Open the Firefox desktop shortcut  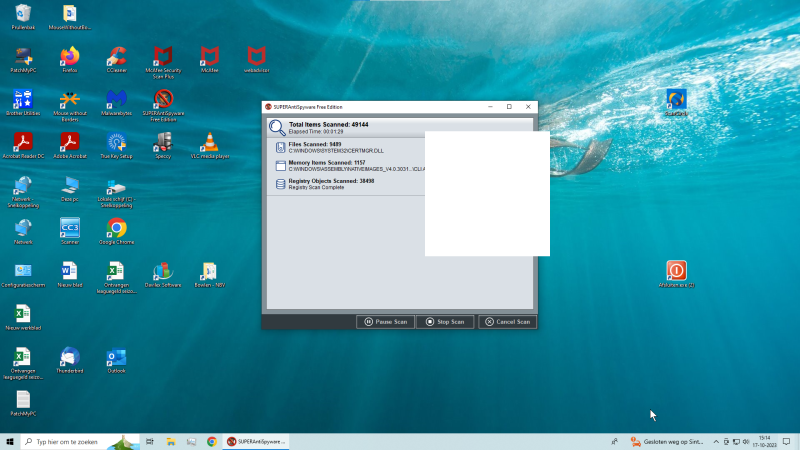(x=69, y=57)
